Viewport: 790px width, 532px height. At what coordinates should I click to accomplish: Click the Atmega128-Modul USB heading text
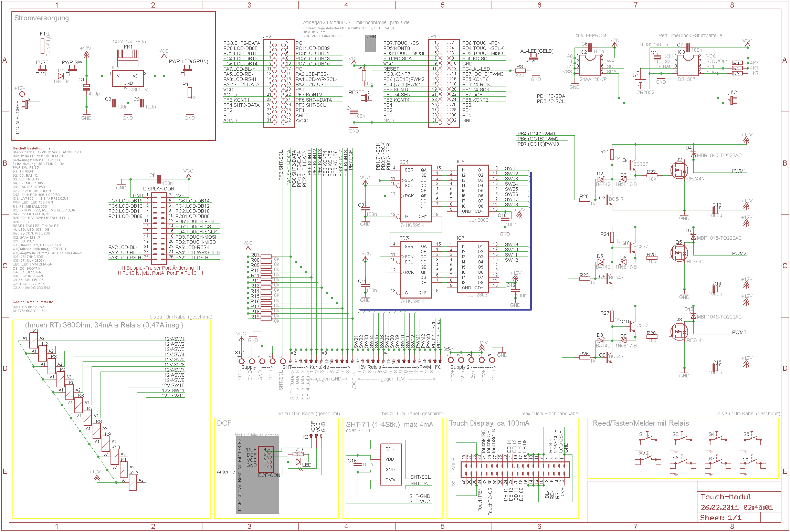point(356,22)
